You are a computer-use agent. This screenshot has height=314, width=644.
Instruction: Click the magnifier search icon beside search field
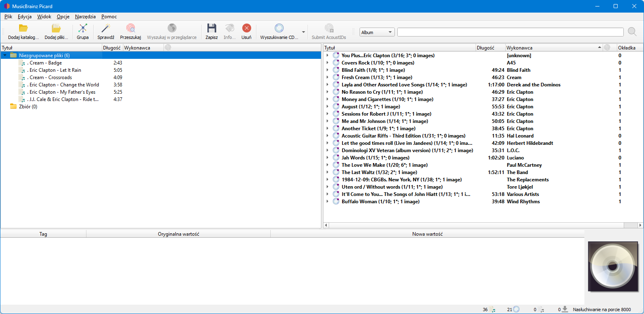[x=632, y=32]
